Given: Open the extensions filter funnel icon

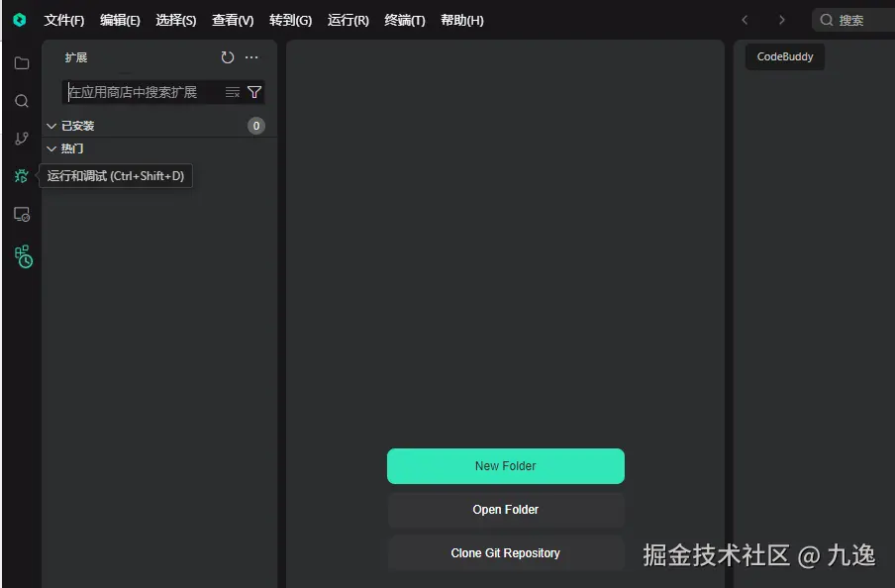Looking at the screenshot, I should (254, 92).
